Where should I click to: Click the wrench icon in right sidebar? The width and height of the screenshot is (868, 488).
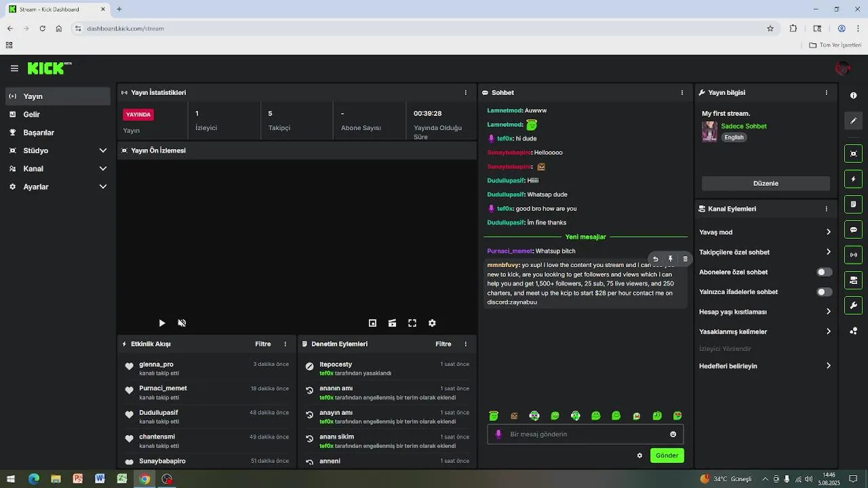pos(853,305)
